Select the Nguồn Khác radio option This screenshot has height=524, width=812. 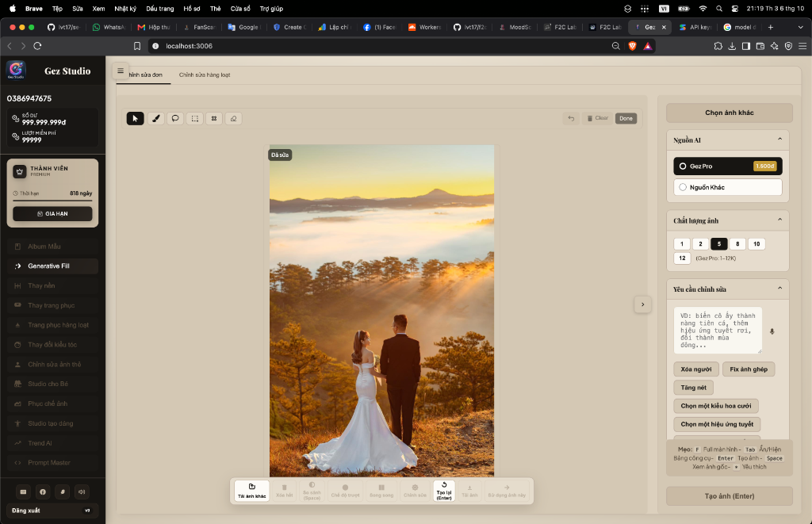(x=728, y=187)
